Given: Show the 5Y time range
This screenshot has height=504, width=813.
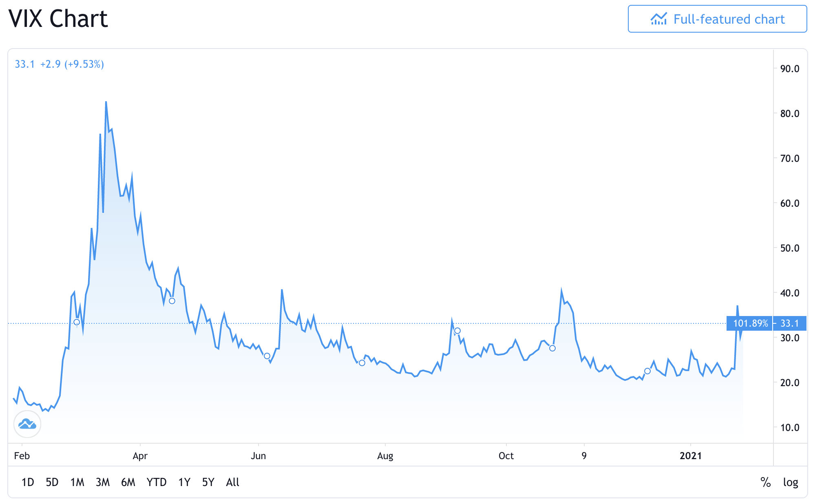Looking at the screenshot, I should point(208,482).
